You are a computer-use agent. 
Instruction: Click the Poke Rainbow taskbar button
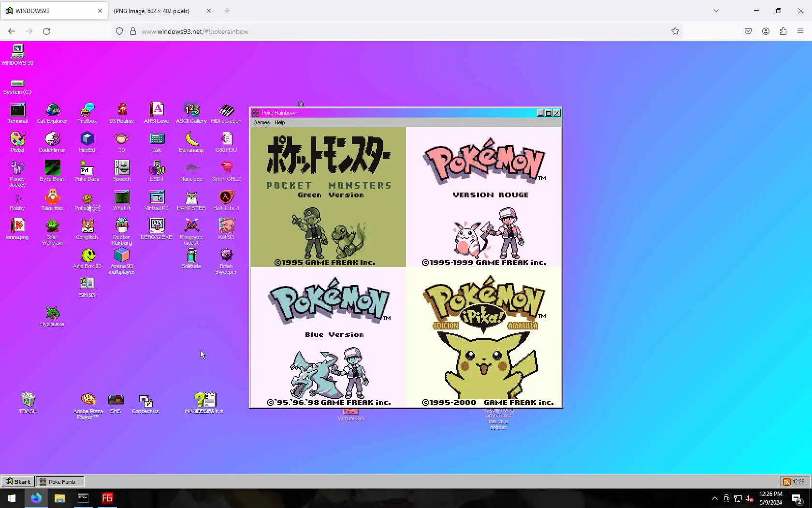tap(60, 481)
